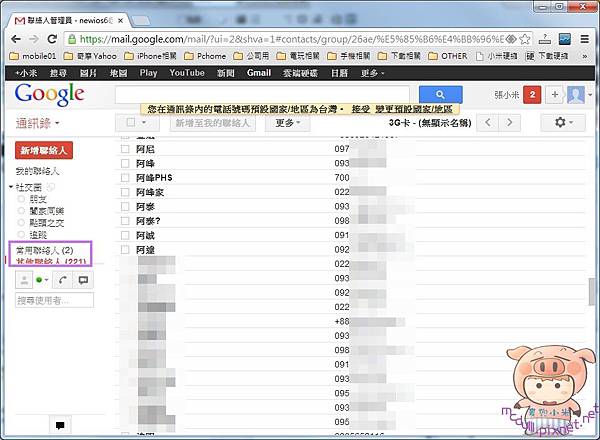600x440 pixels.
Task: Select the 朋友 circle
Action: (x=38, y=199)
